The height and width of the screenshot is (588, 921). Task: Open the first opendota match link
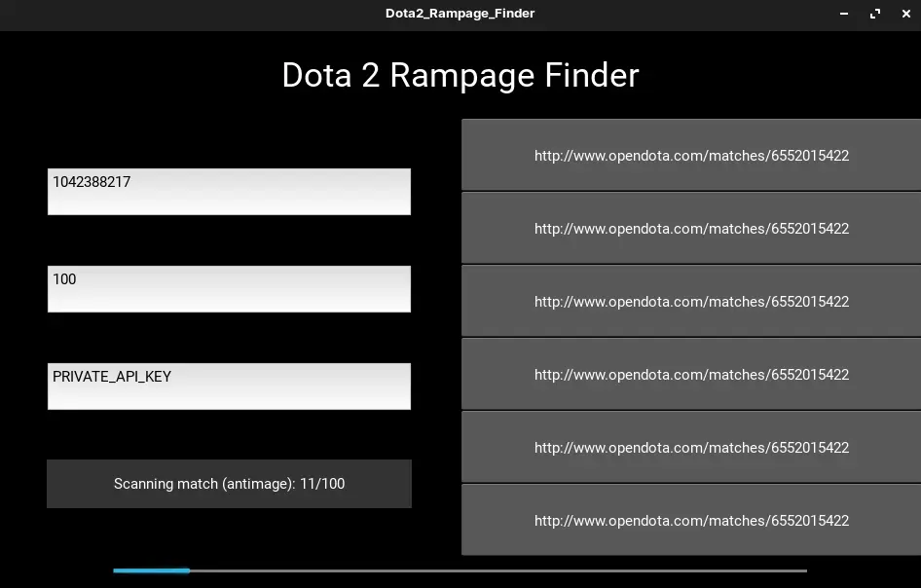pyautogui.click(x=691, y=156)
